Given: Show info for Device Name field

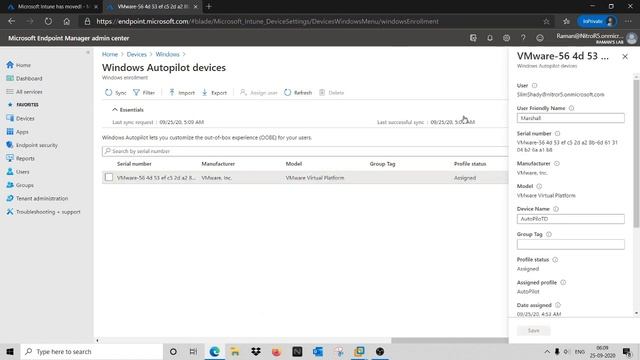Looking at the screenshot, I should coord(556,209).
